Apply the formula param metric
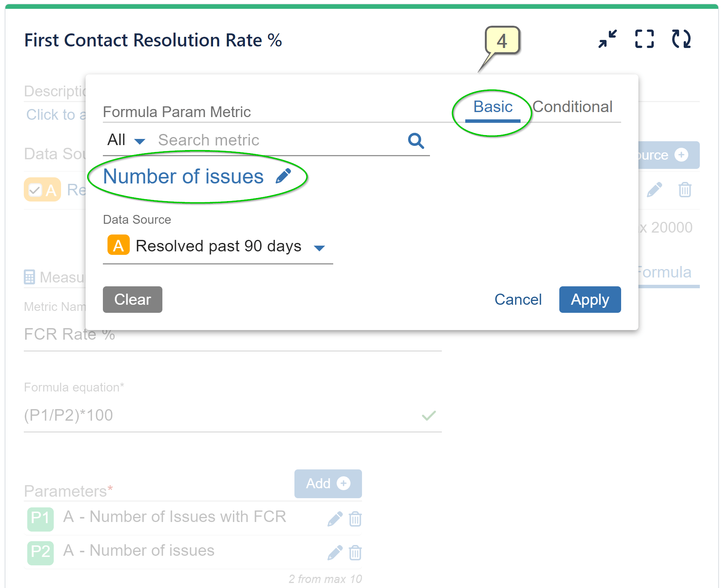 (x=590, y=299)
